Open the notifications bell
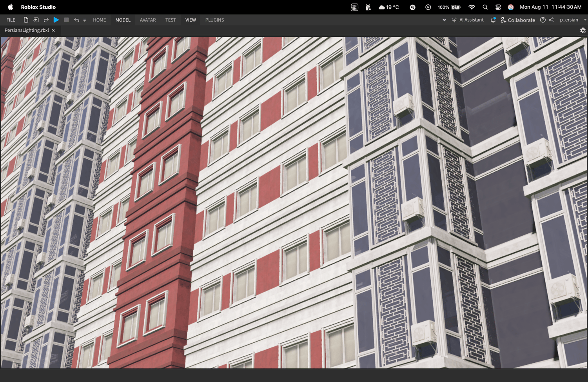The image size is (588, 382). click(x=493, y=20)
